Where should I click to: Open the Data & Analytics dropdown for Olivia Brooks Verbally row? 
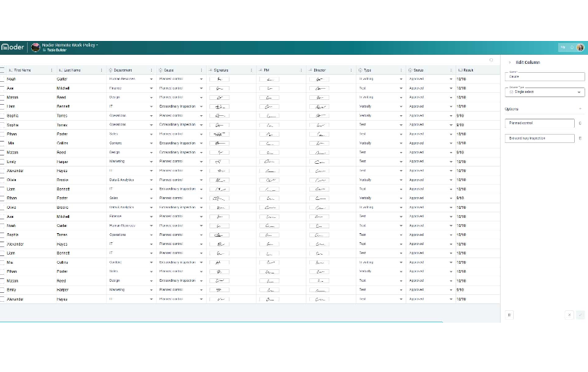[x=151, y=180]
